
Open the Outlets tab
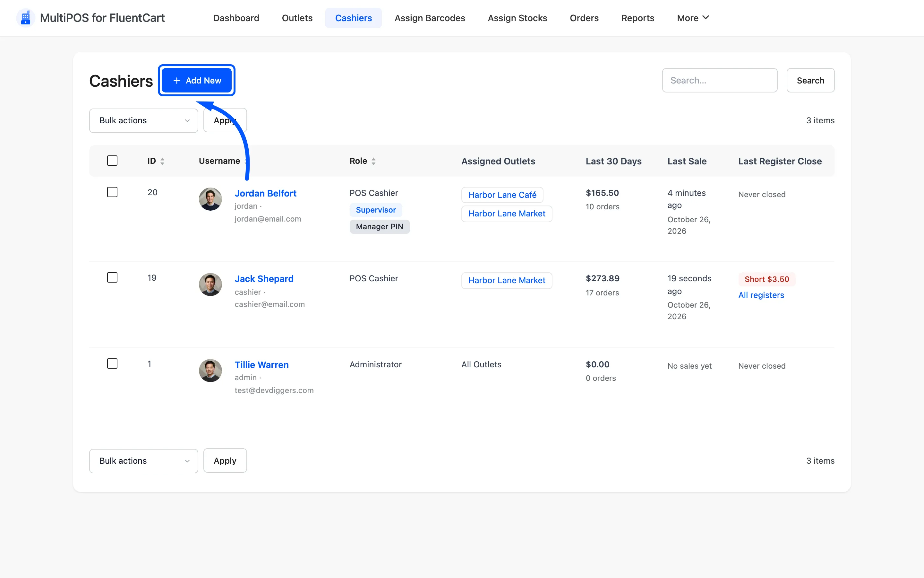coord(297,18)
